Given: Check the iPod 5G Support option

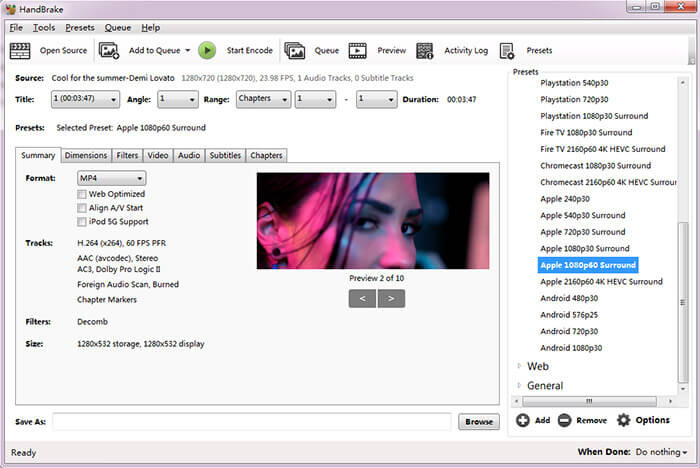Looking at the screenshot, I should pos(82,222).
